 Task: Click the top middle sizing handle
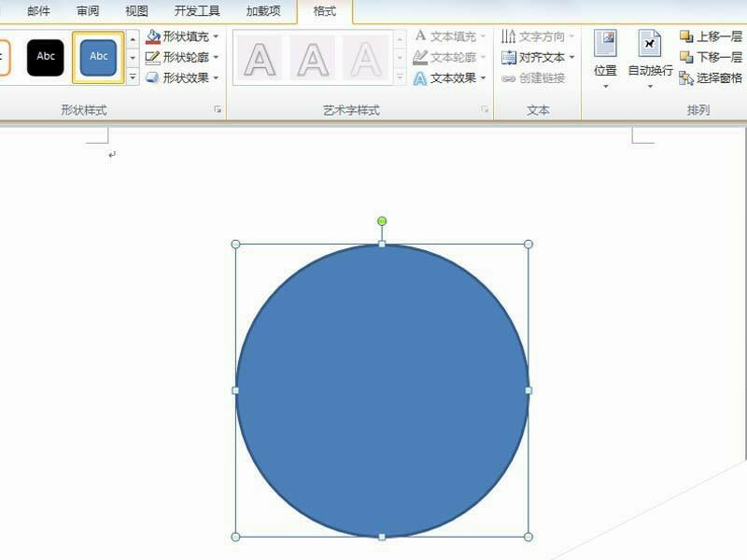[382, 245]
